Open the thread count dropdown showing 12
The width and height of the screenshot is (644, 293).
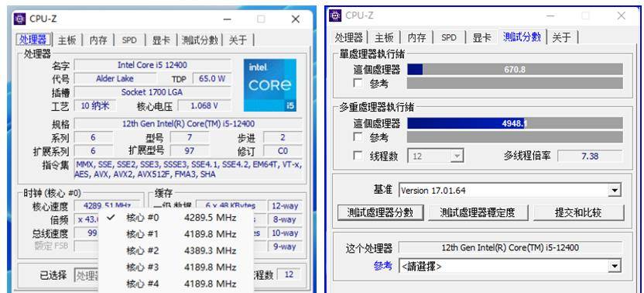436,157
